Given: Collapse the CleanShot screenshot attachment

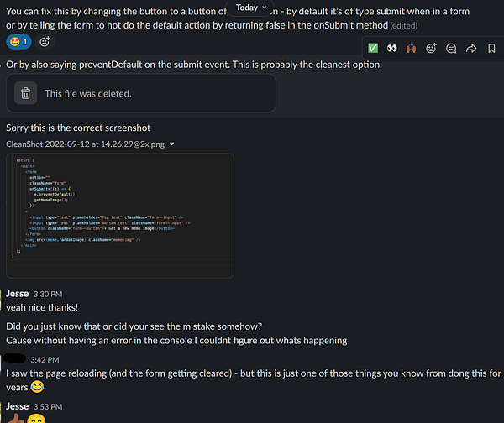Looking at the screenshot, I should (172, 144).
